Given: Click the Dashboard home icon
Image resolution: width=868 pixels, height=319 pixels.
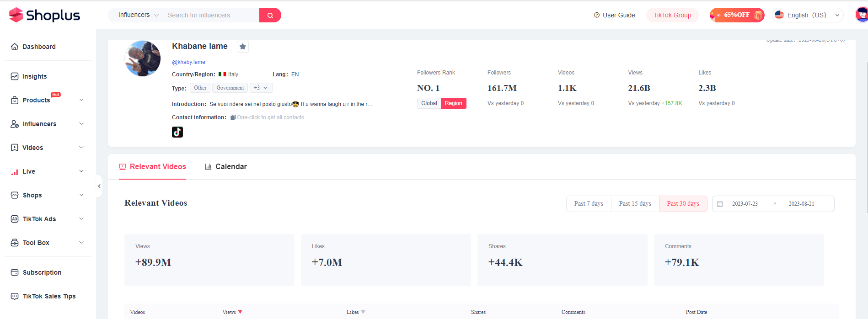Looking at the screenshot, I should click(15, 47).
